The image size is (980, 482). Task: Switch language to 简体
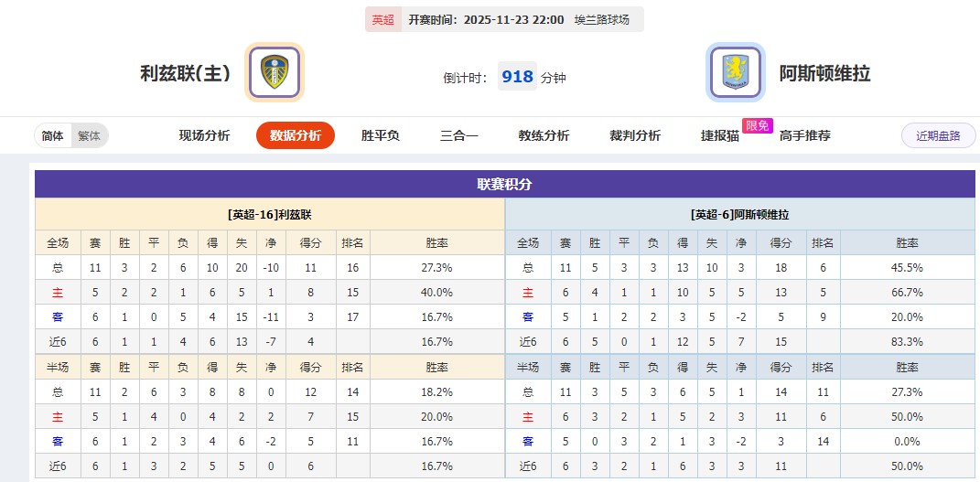[x=53, y=135]
